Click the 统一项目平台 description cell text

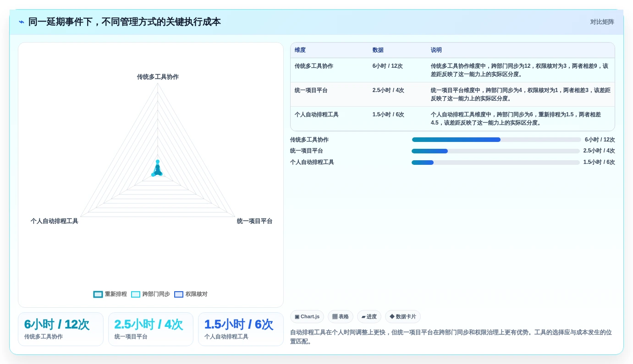pyautogui.click(x=521, y=94)
